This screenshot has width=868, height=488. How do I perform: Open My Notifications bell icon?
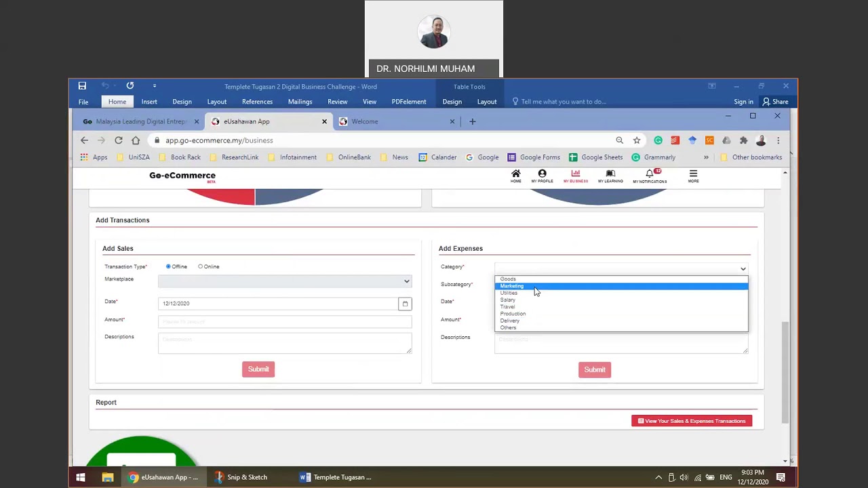[650, 176]
